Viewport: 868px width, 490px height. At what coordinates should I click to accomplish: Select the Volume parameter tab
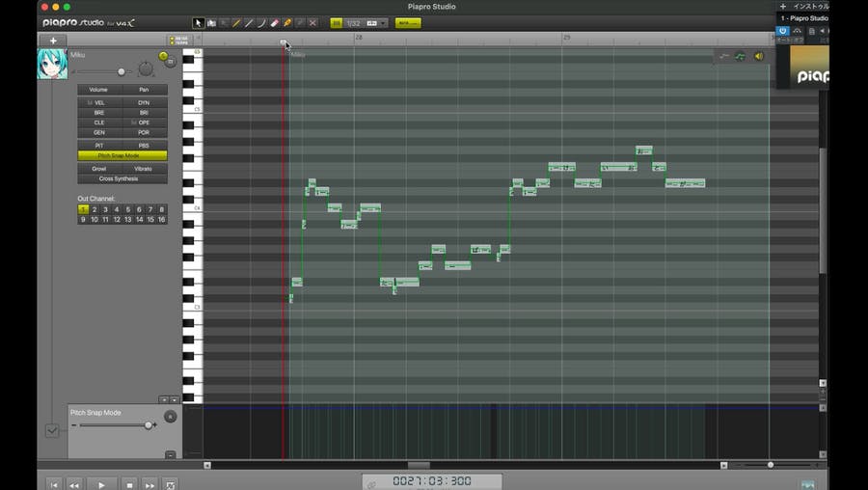(99, 89)
